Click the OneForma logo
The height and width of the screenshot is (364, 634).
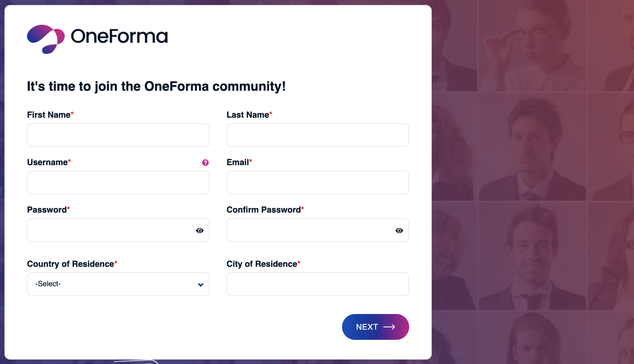pos(97,37)
